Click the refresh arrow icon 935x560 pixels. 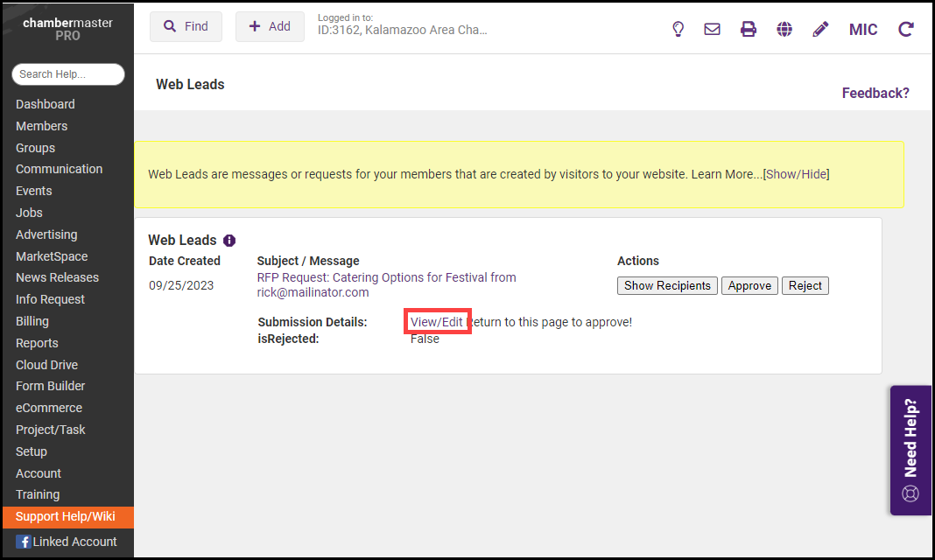[x=906, y=29]
